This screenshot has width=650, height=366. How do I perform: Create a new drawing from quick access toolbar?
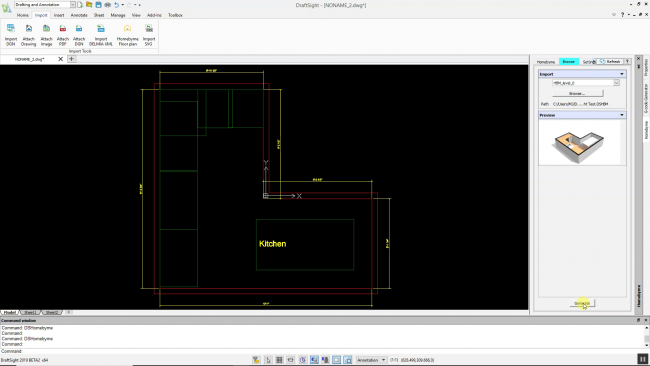coord(80,5)
